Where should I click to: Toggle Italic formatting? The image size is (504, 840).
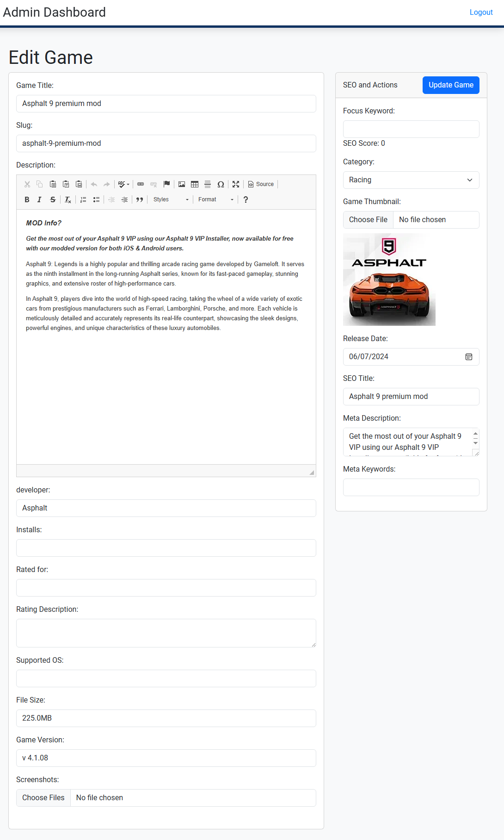pos(40,199)
